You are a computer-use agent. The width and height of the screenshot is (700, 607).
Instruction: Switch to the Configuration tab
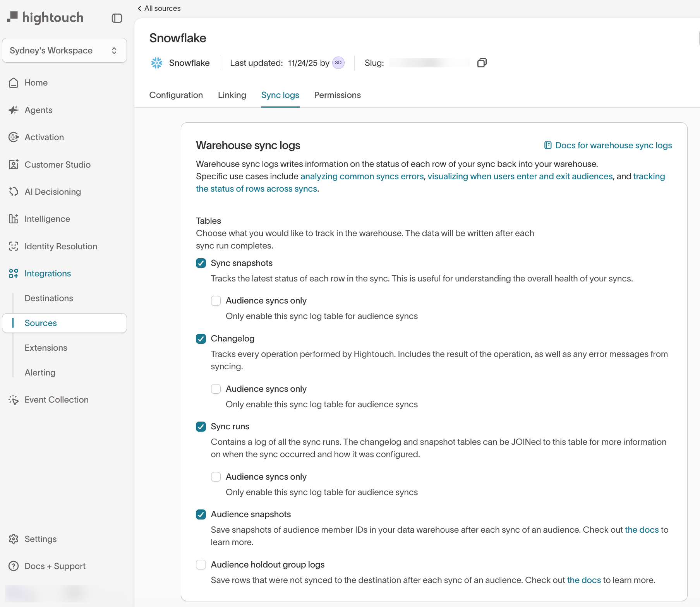tap(176, 95)
